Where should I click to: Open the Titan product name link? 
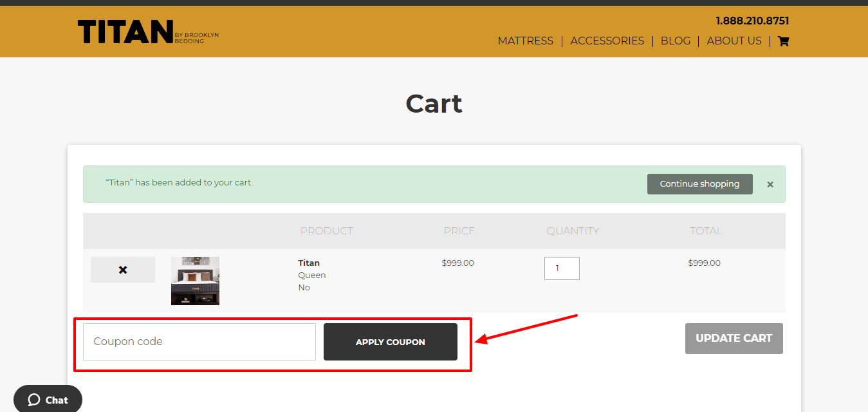click(309, 263)
